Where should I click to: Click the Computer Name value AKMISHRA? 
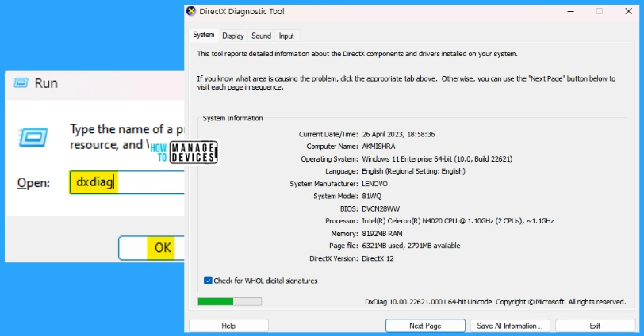click(378, 147)
